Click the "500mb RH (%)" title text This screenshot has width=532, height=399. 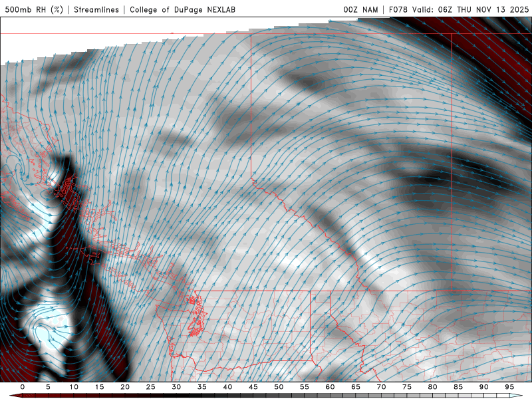coord(34,9)
